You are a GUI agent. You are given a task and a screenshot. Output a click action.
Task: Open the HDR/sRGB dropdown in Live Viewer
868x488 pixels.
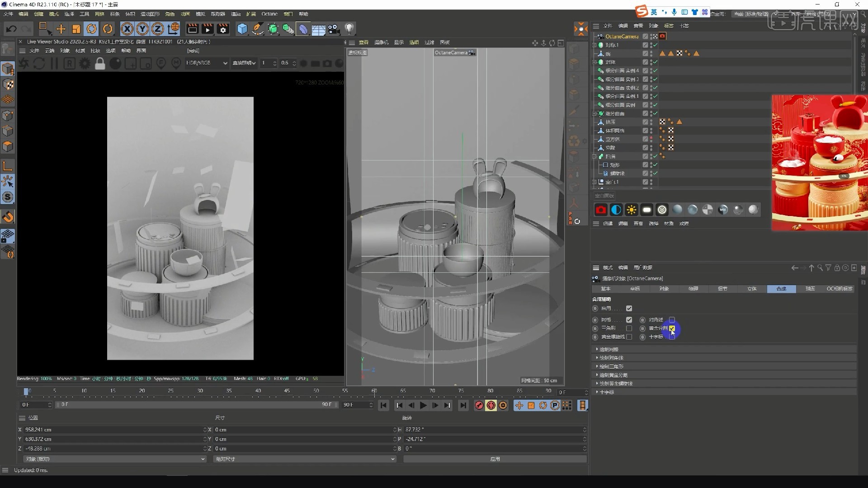tap(207, 63)
